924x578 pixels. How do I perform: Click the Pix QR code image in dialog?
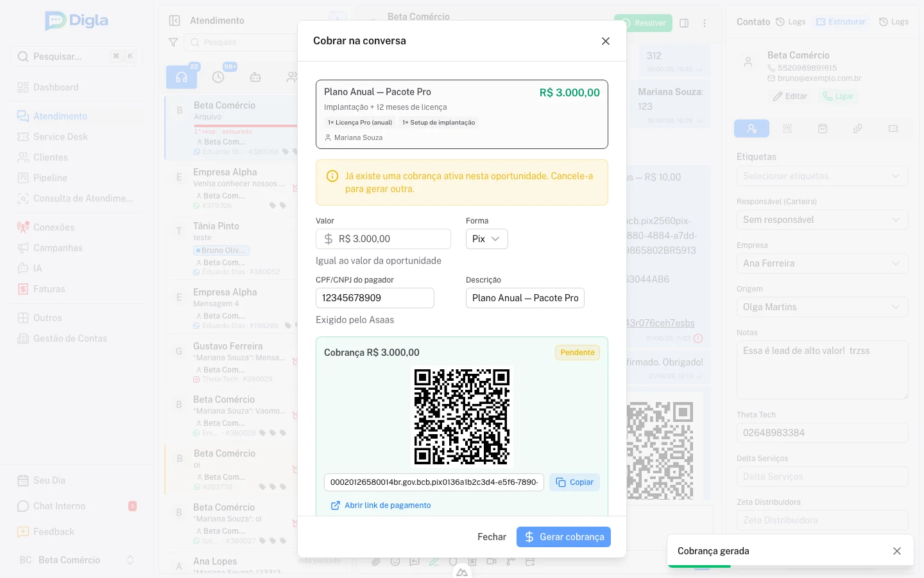[x=462, y=416]
